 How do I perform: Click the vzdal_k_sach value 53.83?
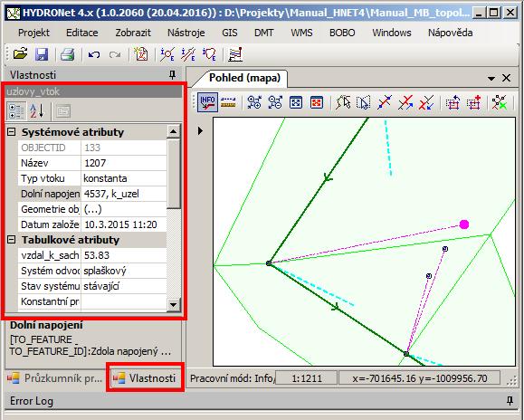pyautogui.click(x=124, y=255)
